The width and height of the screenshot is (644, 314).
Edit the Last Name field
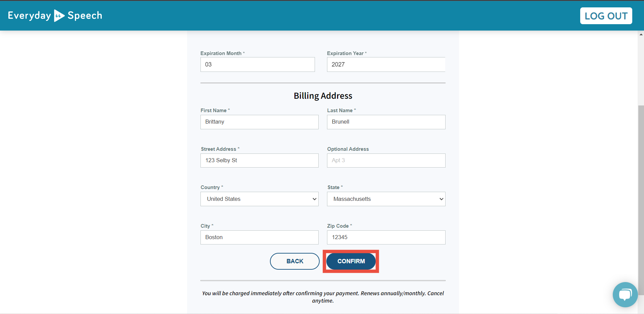coord(386,122)
